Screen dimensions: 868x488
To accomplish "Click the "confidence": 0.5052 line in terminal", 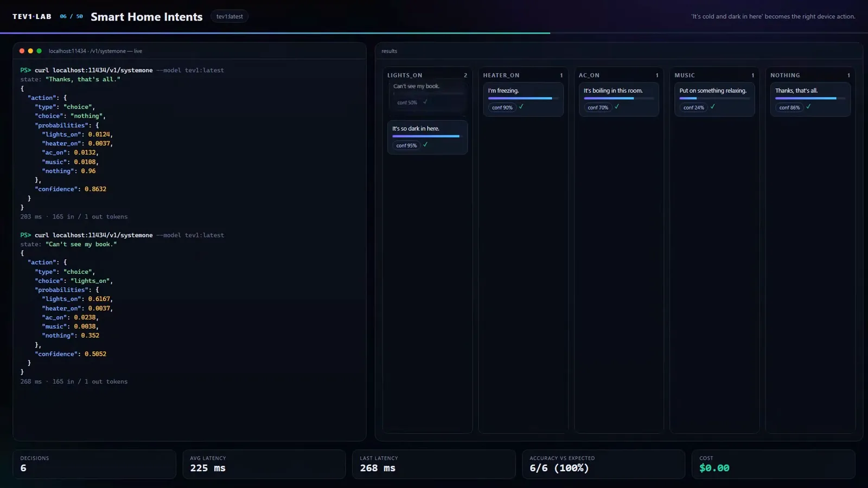I will tap(71, 354).
